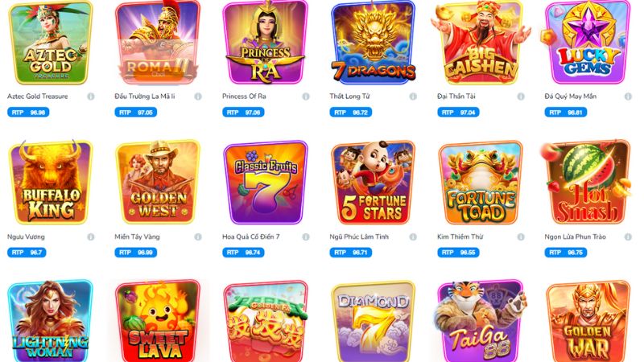Click info icon next to Aztec Gold Treasure
This screenshot has height=362, width=644.
click(91, 97)
